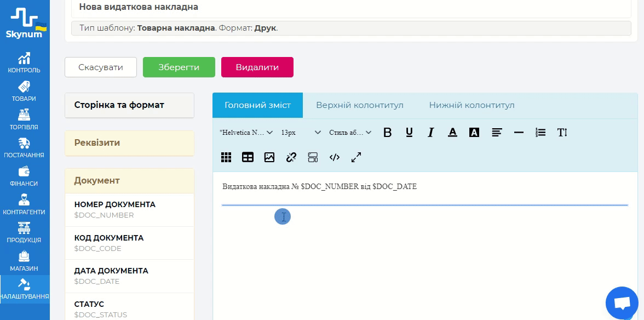Toggle underline text formatting
644x320 pixels.
[x=409, y=132]
